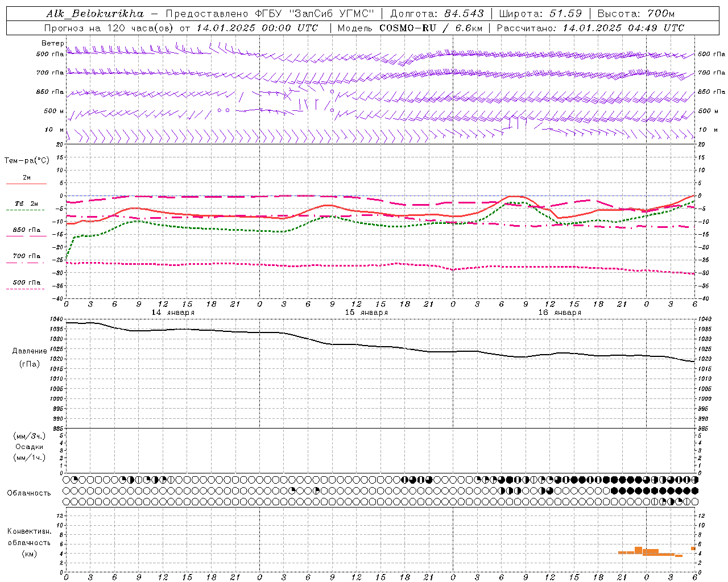Image resolution: width=728 pixels, height=582 pixels.
Task: Click the Ветер section label
Action: (x=52, y=43)
